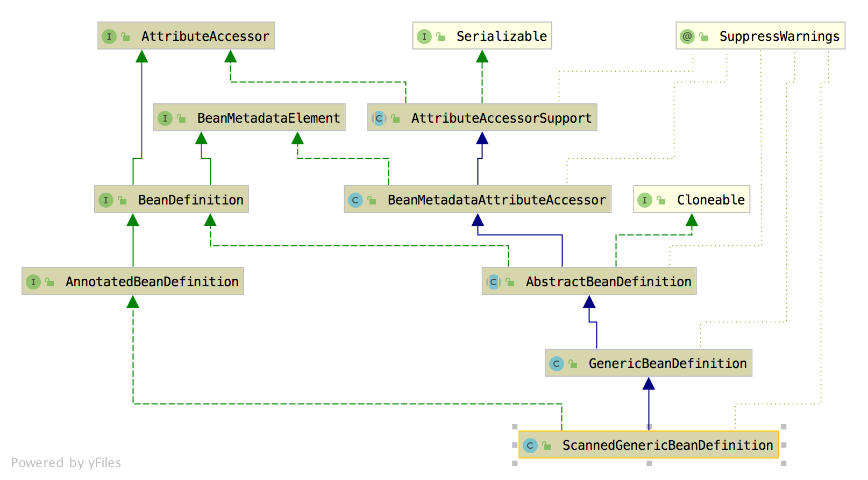Select the BeanDefinition interface text
This screenshot has width=868, height=480.
190,200
